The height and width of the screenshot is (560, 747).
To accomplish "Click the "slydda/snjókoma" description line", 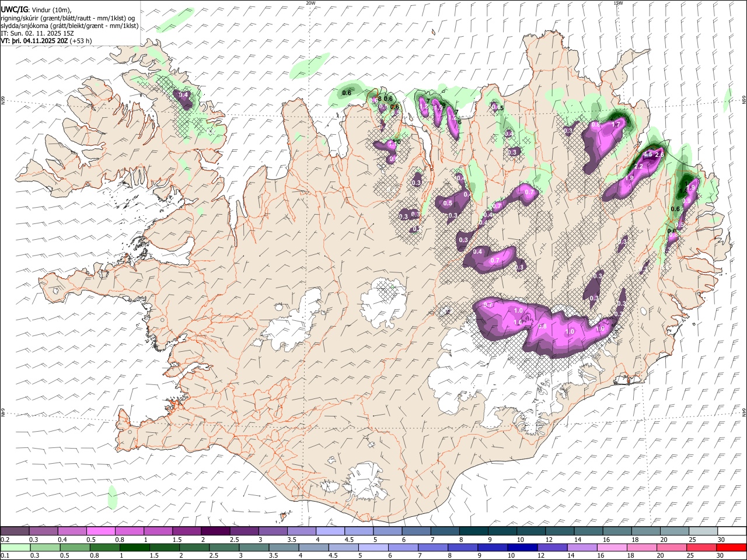I will tap(70, 26).
